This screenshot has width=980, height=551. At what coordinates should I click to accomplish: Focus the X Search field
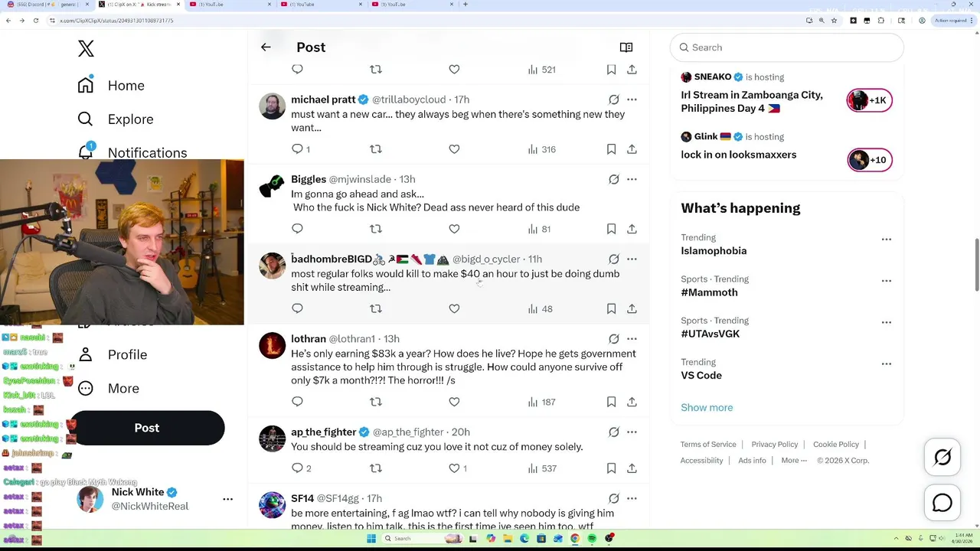(x=787, y=47)
